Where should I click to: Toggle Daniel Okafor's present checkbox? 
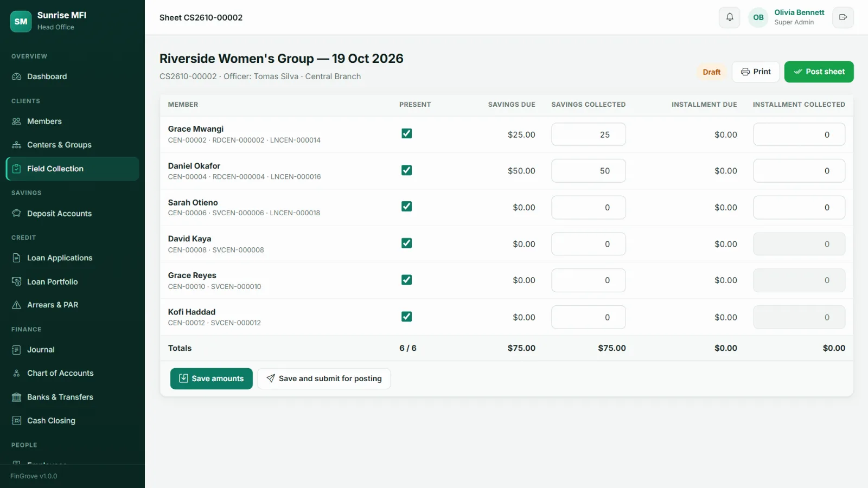pyautogui.click(x=406, y=170)
